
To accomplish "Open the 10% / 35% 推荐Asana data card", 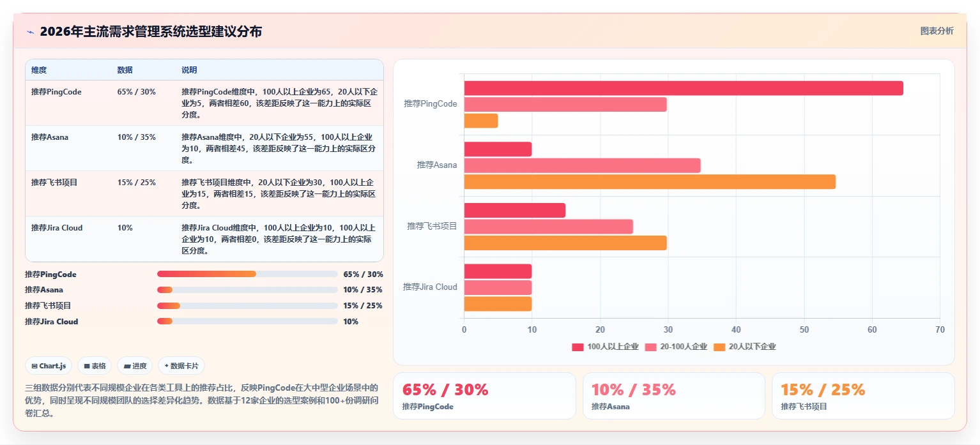I will [x=674, y=396].
